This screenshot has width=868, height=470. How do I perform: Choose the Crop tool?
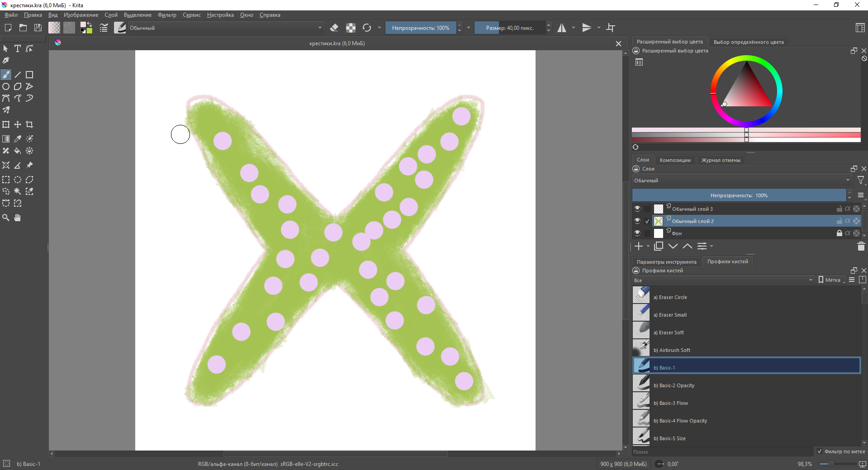tap(29, 124)
